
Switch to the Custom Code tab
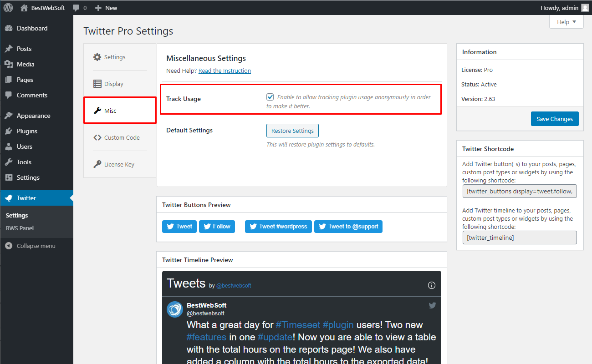(x=120, y=137)
